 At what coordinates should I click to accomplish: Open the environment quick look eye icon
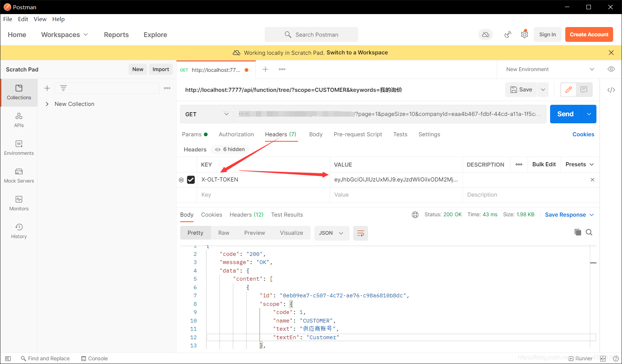[x=611, y=69]
